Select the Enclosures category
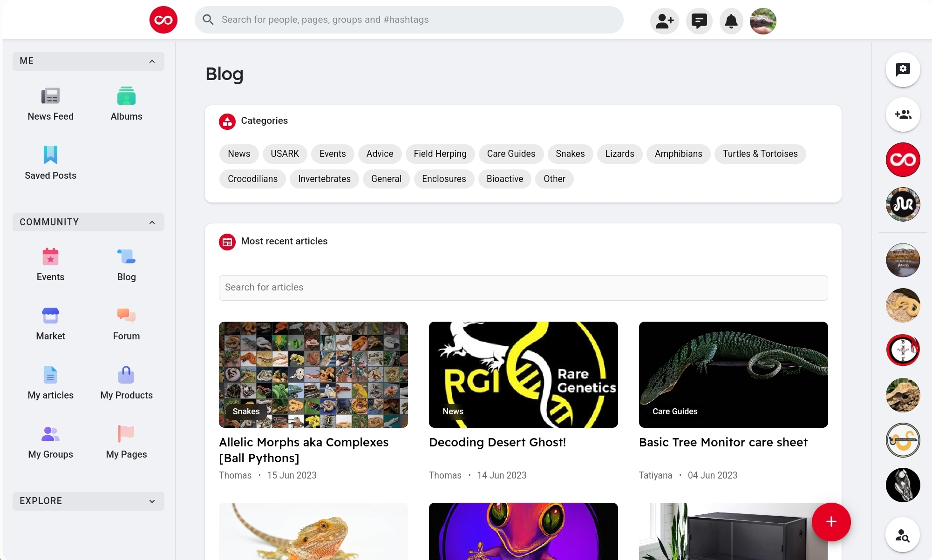Screen dimensions: 932x560 pos(444,179)
